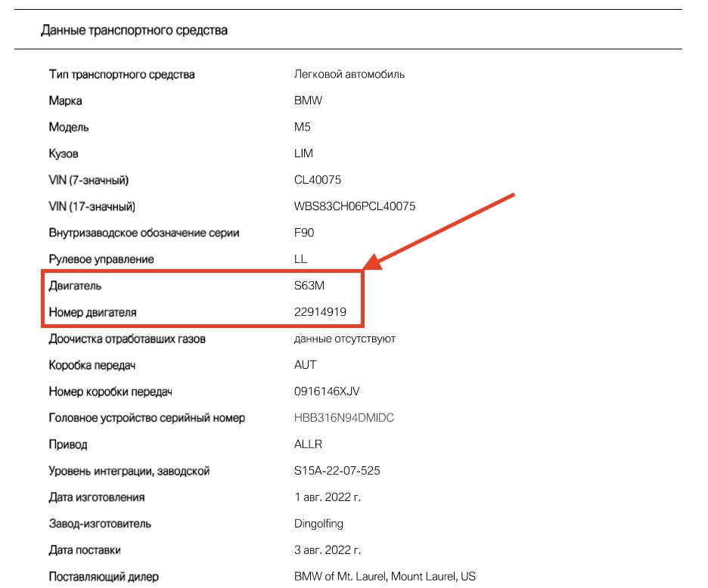Click the value 'BMW' in the Марка row
The image size is (708, 588).
308,101
